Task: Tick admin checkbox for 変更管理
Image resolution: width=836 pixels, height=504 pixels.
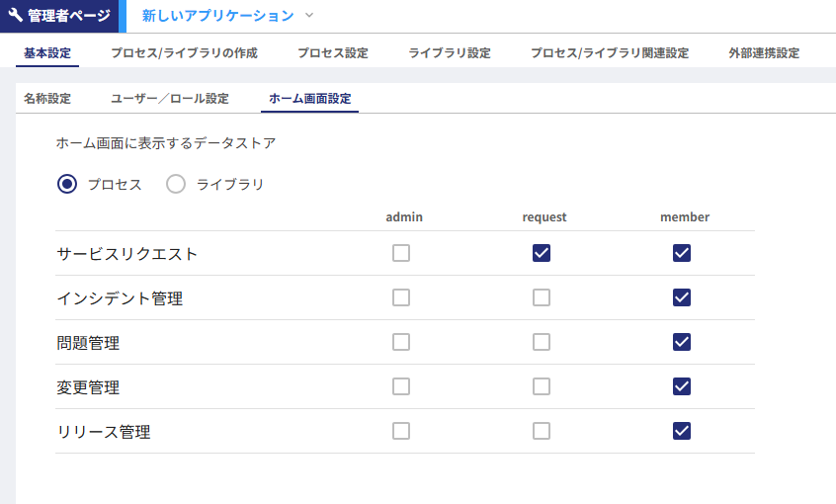Action: point(401,386)
